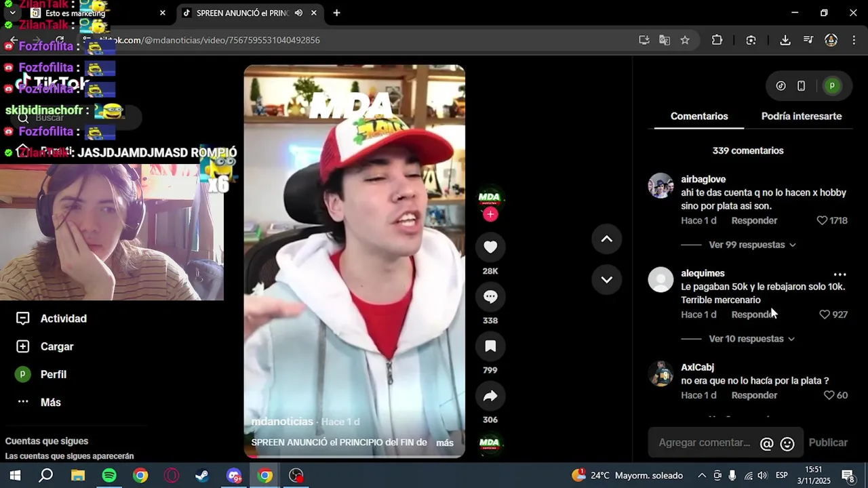Viewport: 868px width, 488px height.
Task: Open Chrome media controls icon
Action: click(808, 40)
